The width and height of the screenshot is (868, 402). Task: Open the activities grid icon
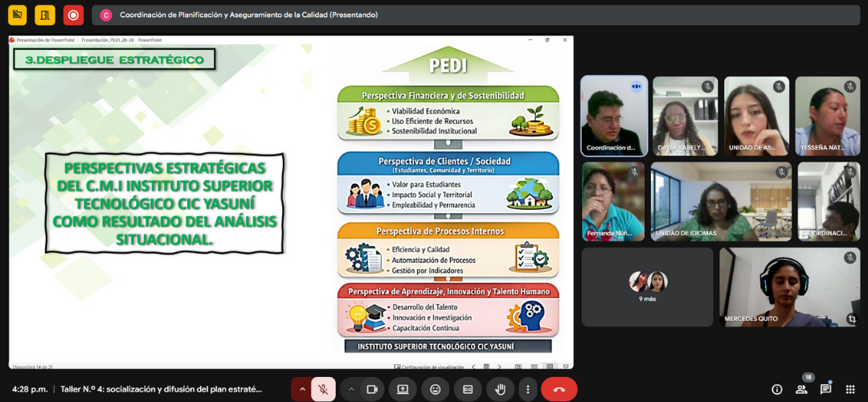pyautogui.click(x=850, y=389)
